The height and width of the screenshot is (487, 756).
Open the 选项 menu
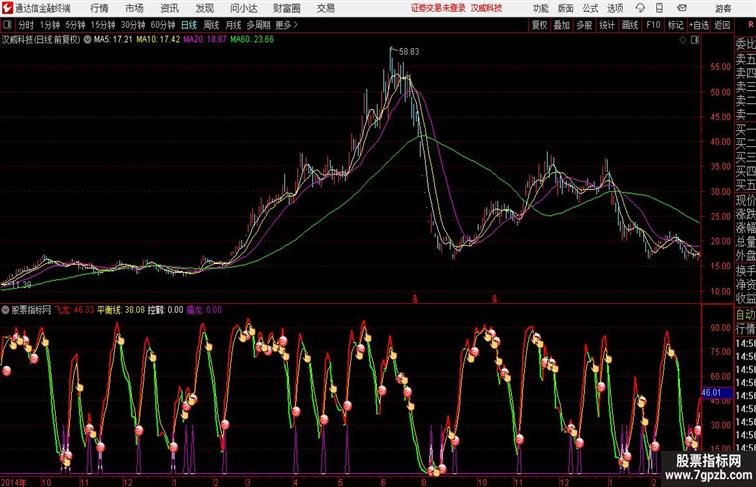[x=615, y=8]
